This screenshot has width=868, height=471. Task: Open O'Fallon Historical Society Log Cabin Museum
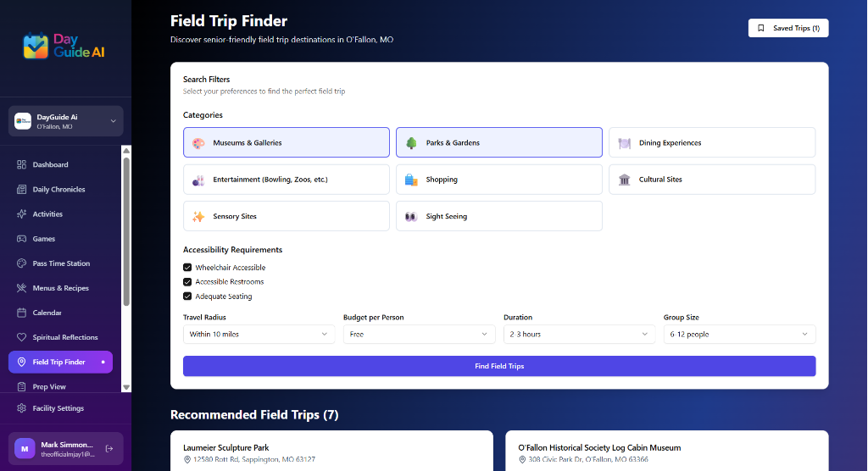pos(666,451)
